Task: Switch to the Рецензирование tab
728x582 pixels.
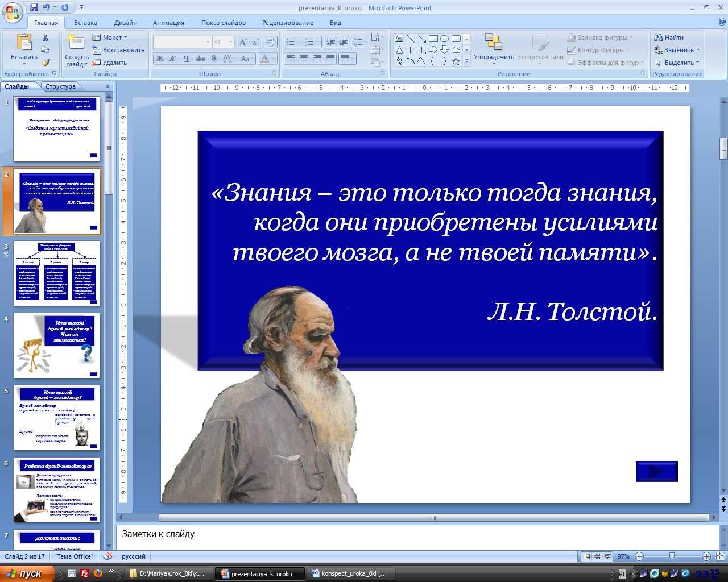Action: point(288,23)
